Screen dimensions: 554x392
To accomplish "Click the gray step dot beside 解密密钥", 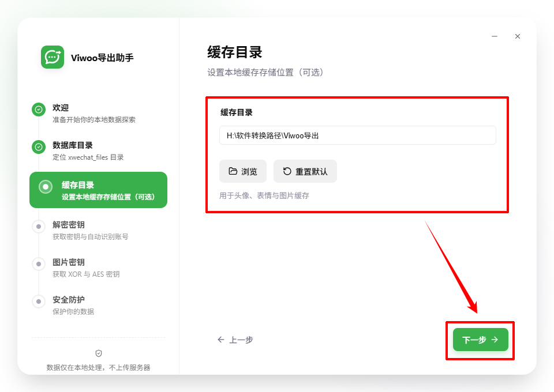I will click(x=39, y=227).
